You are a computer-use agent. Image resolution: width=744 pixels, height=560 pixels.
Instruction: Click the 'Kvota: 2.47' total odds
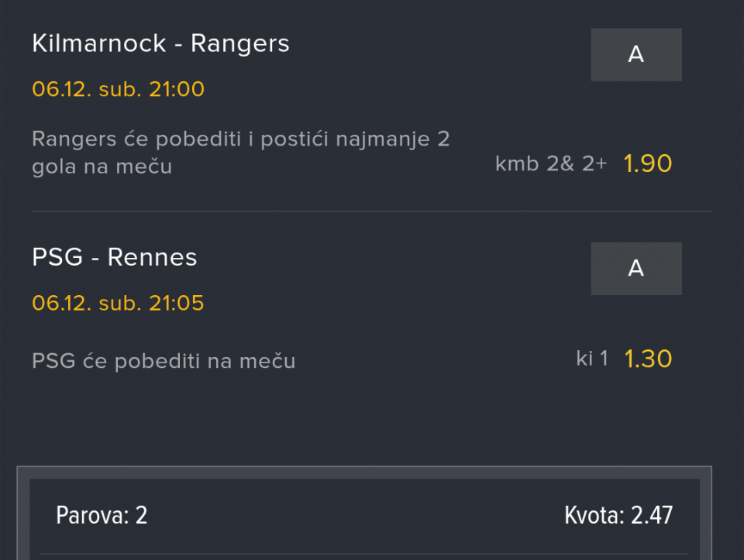pos(618,515)
